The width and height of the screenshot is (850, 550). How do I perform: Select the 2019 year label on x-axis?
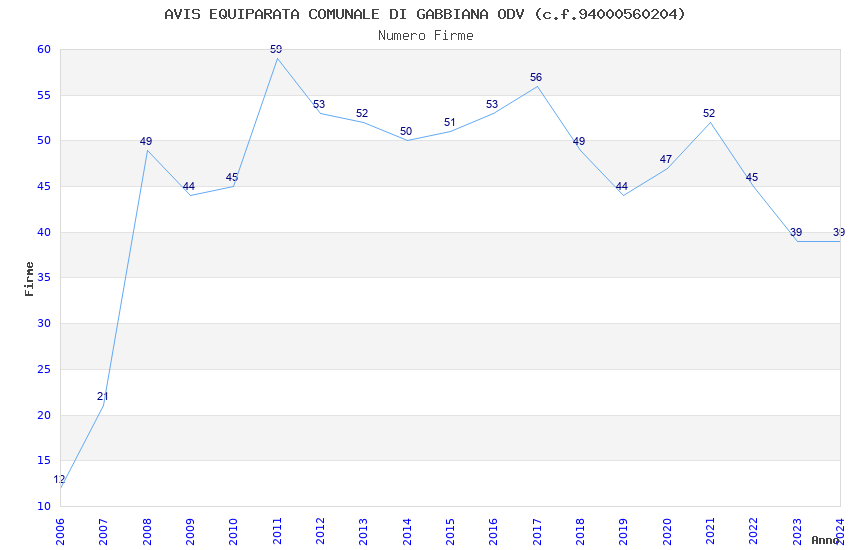click(624, 532)
